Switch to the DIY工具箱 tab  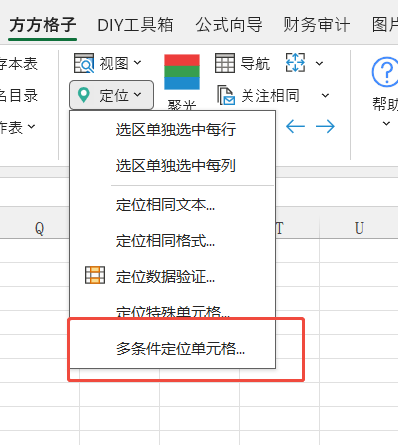tap(135, 25)
